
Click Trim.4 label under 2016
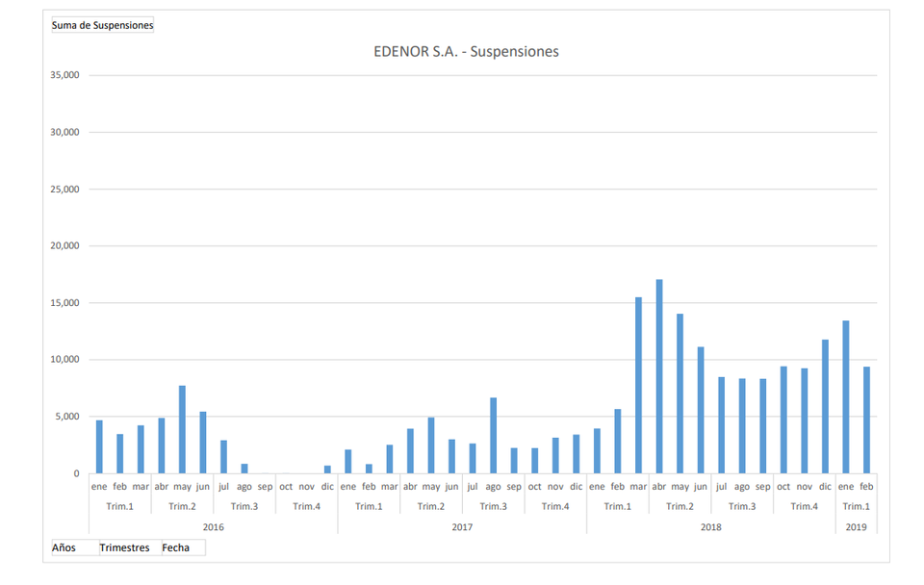coord(306,507)
